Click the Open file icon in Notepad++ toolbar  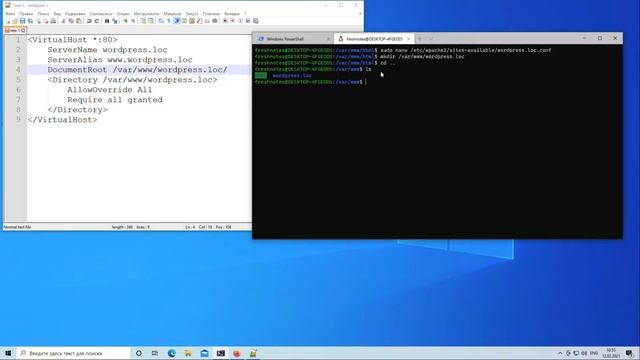click(x=15, y=21)
